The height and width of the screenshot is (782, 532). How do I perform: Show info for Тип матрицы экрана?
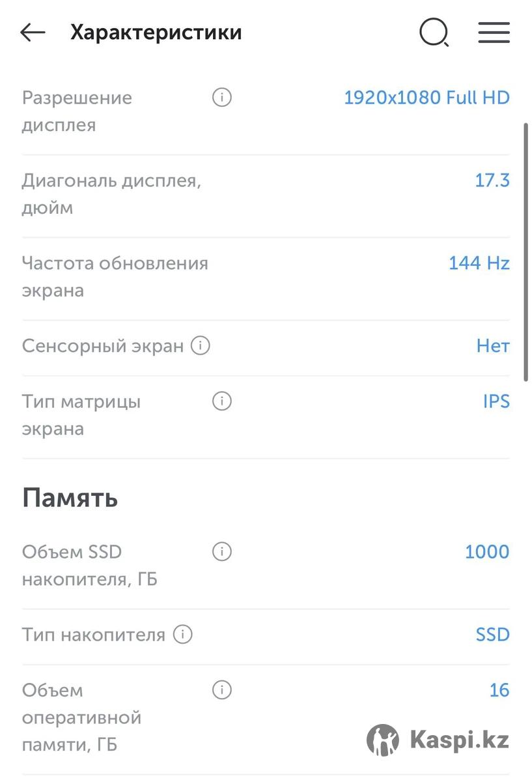click(222, 401)
